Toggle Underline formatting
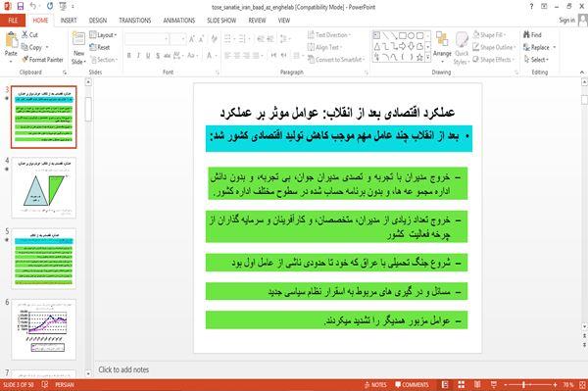The height and width of the screenshot is (391, 588). pyautogui.click(x=148, y=56)
